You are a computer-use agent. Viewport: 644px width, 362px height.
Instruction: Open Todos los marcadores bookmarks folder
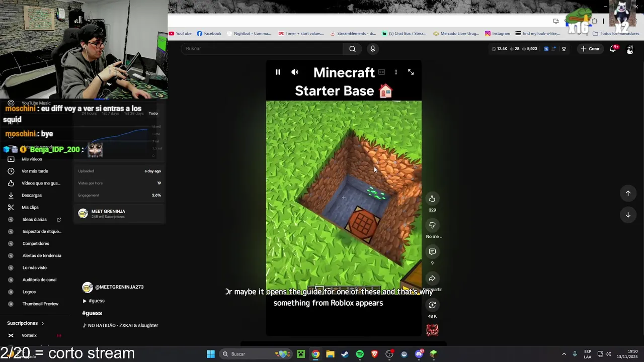click(x=616, y=34)
